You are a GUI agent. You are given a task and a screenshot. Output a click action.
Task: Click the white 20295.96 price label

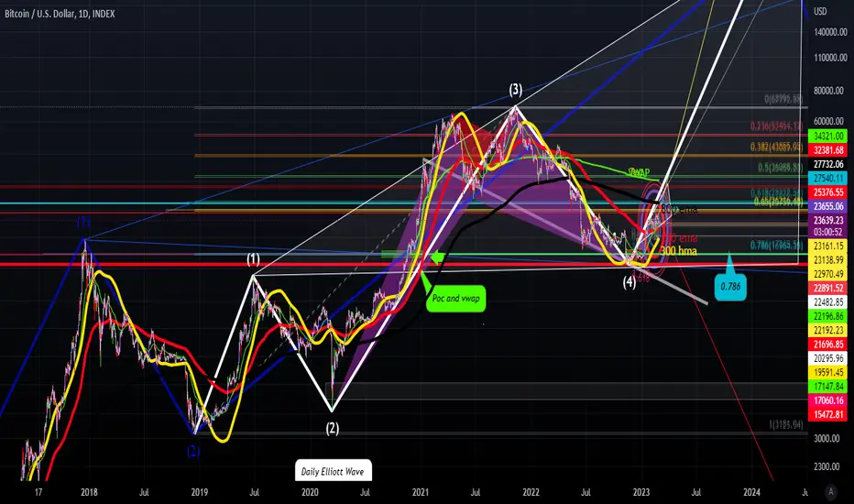827,358
